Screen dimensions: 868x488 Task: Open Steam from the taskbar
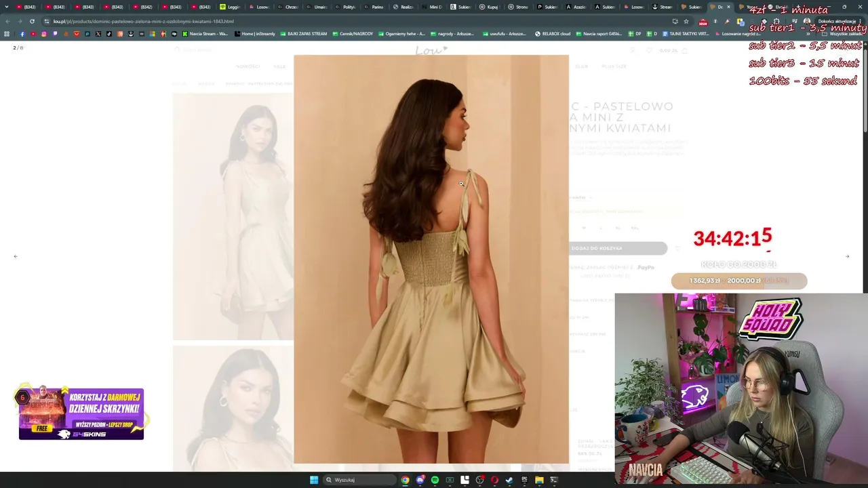[509, 480]
